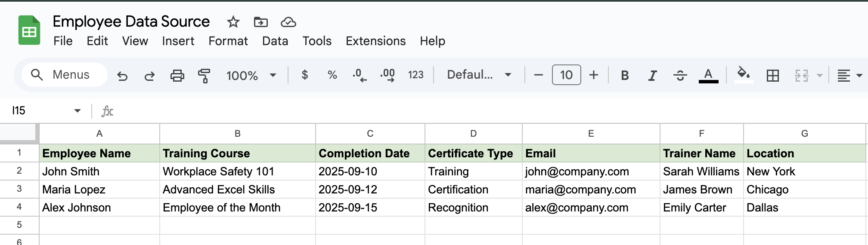Click the Move to folder icon
Image resolution: width=868 pixels, height=245 pixels.
[x=261, y=22]
